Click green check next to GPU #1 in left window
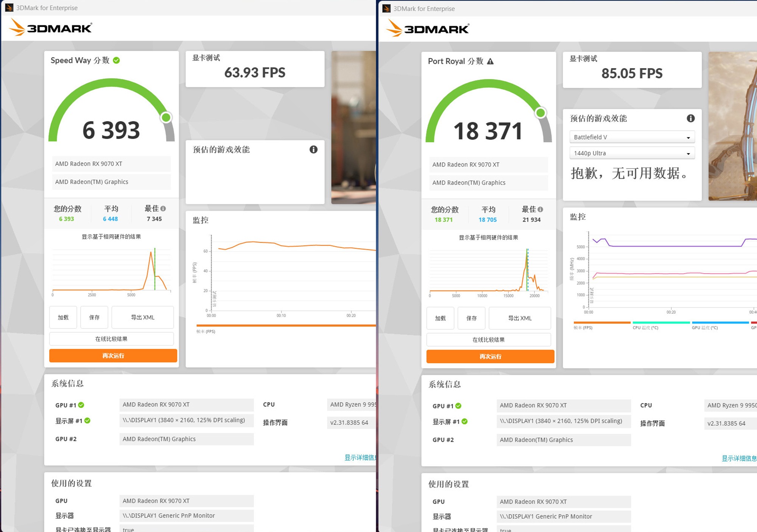The width and height of the screenshot is (757, 532). [x=81, y=405]
